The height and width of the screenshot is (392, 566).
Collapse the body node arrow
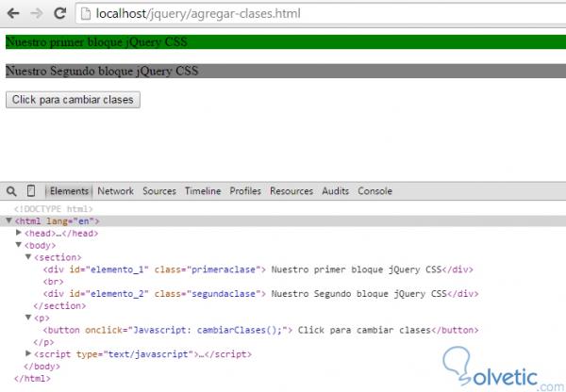(19, 245)
